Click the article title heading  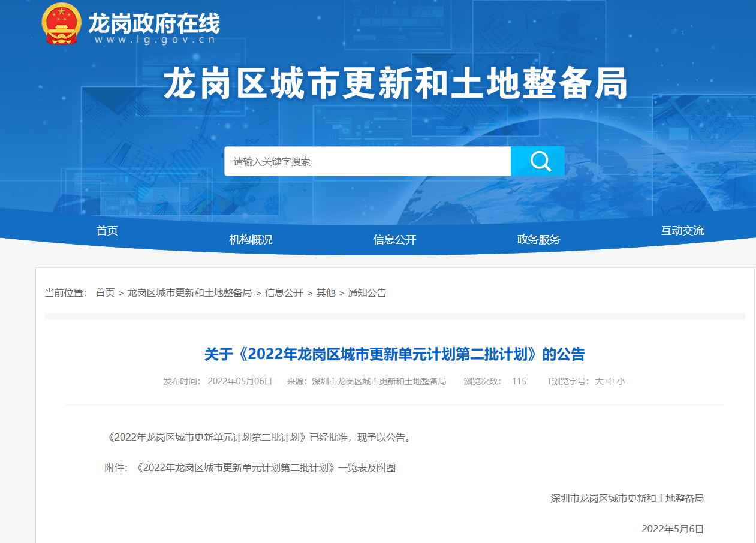pyautogui.click(x=394, y=354)
